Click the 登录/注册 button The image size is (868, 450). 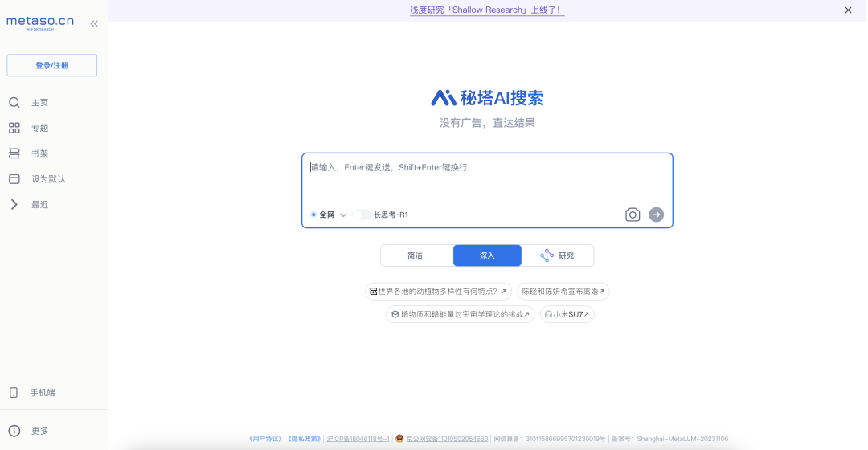pyautogui.click(x=52, y=65)
